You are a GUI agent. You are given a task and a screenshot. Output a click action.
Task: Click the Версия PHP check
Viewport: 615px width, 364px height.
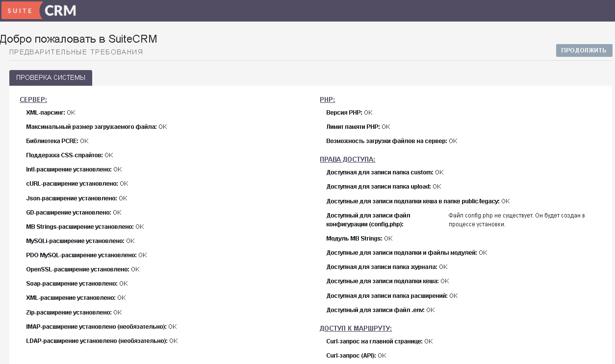click(x=349, y=113)
